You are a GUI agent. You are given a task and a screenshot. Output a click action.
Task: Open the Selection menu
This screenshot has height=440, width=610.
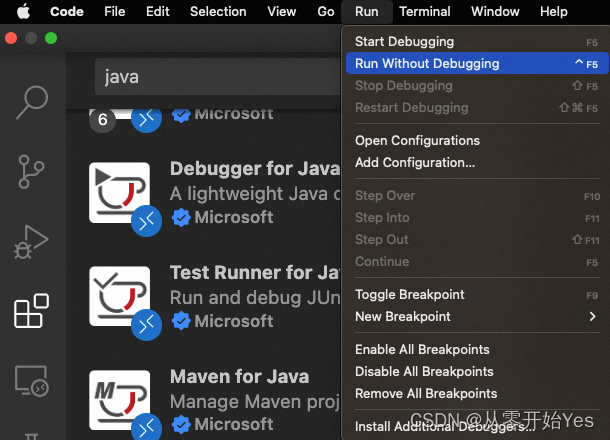(218, 12)
